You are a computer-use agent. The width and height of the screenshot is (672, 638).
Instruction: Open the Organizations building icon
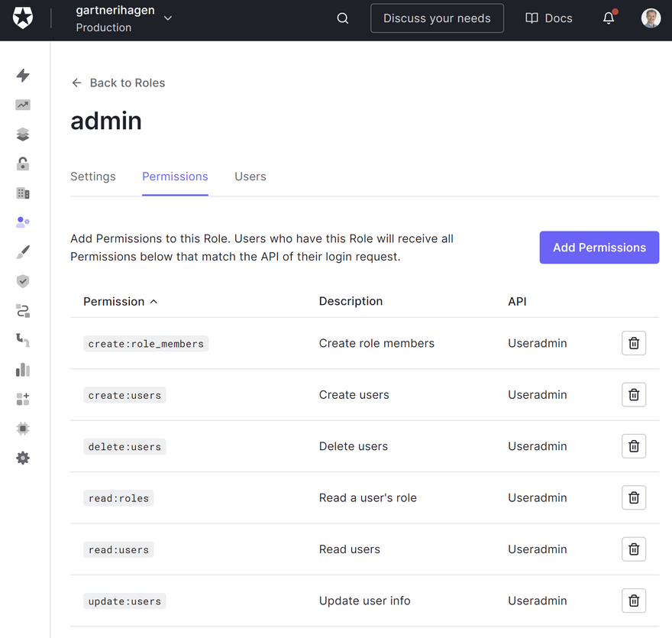coord(23,193)
